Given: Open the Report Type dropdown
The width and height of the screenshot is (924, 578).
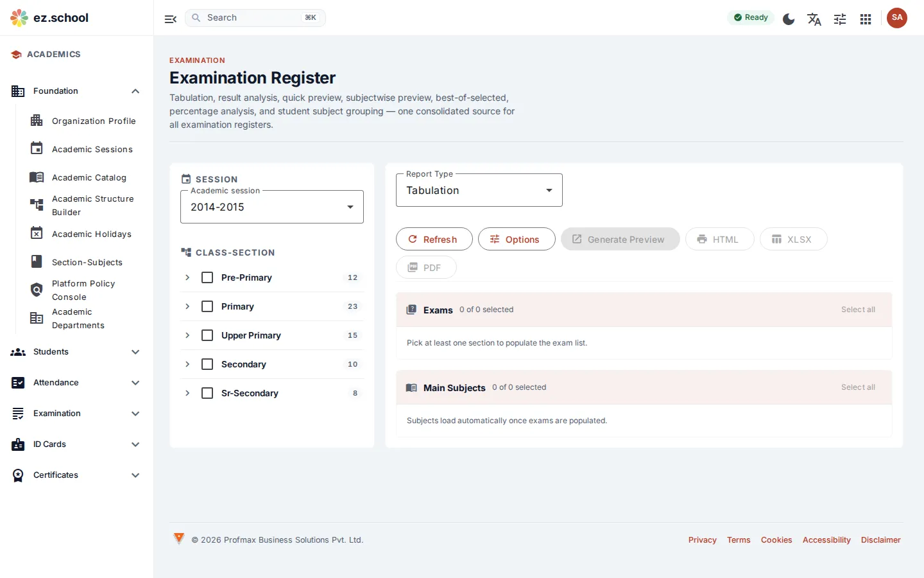Looking at the screenshot, I should click(479, 190).
